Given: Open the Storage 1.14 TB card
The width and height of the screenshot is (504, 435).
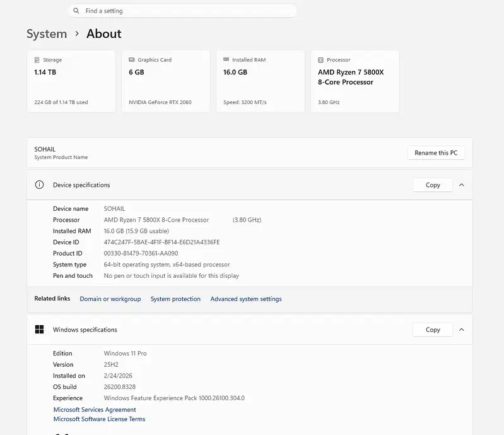Looking at the screenshot, I should (71, 81).
